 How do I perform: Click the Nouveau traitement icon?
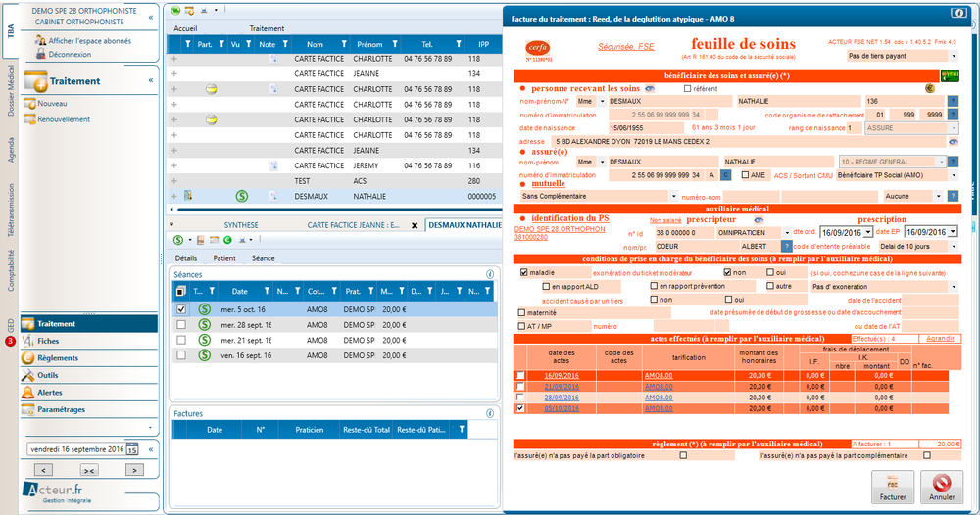(x=29, y=103)
